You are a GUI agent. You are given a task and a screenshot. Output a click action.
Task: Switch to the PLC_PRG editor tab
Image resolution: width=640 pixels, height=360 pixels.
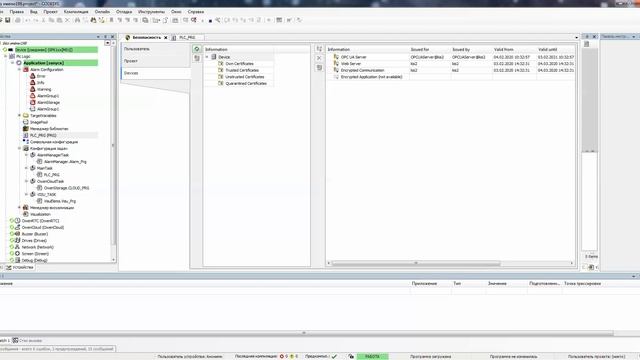(x=187, y=37)
